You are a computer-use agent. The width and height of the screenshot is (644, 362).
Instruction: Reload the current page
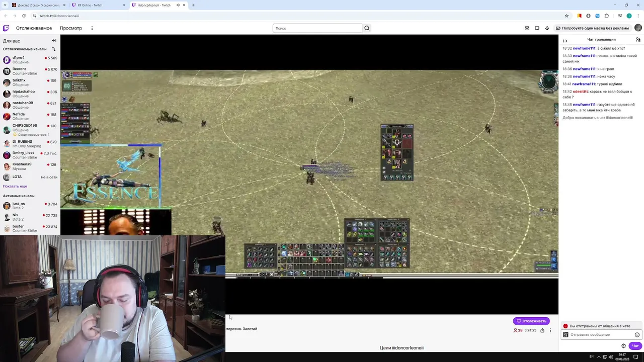24,16
